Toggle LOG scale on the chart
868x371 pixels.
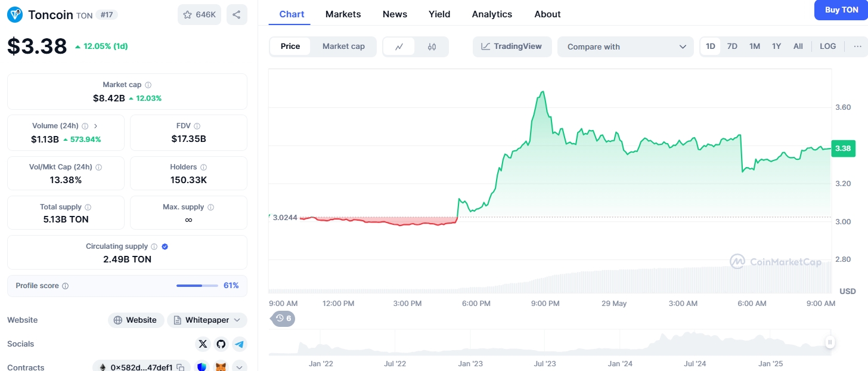pos(828,47)
